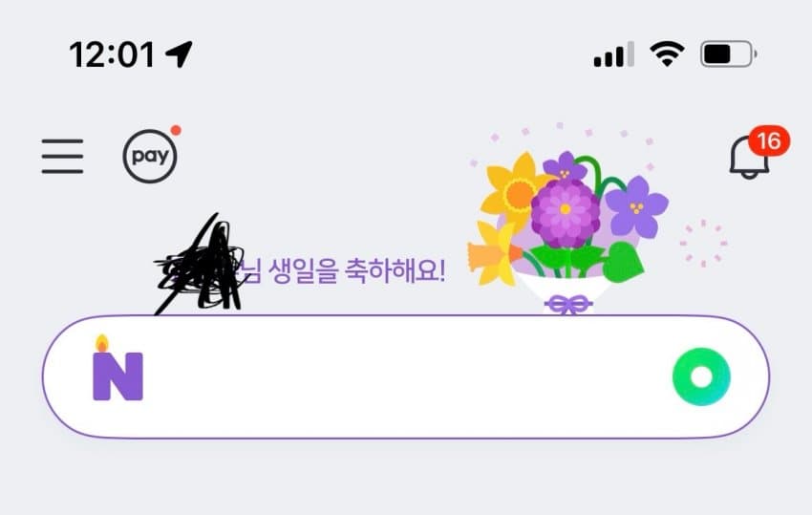
Task: Tap the red 16 notification badge
Action: 768,140
